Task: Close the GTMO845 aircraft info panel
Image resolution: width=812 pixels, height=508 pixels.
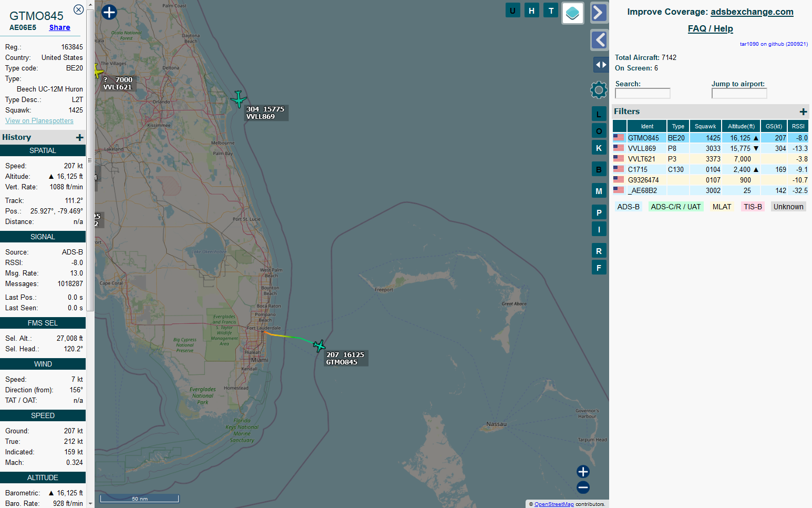Action: (78, 9)
